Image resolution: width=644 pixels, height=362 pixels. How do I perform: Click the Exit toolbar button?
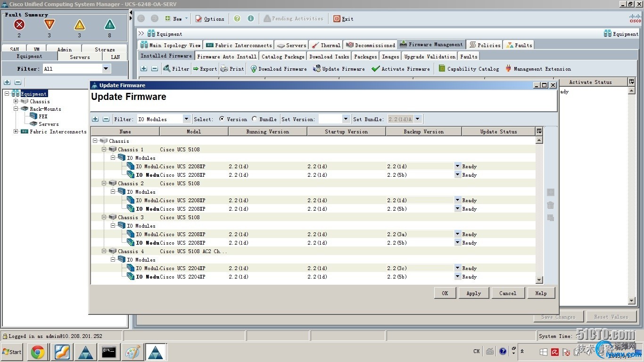[343, 19]
